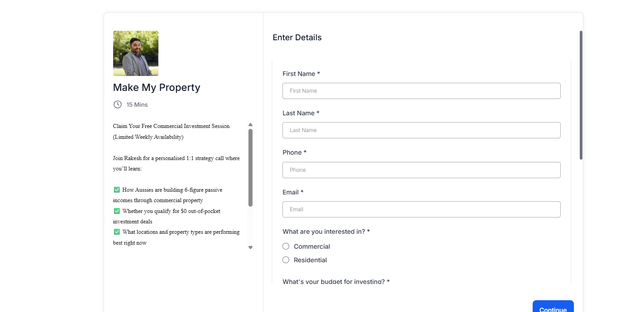Choose the Residential radio option
Viewport: 644px width, 312px height.
(286, 260)
